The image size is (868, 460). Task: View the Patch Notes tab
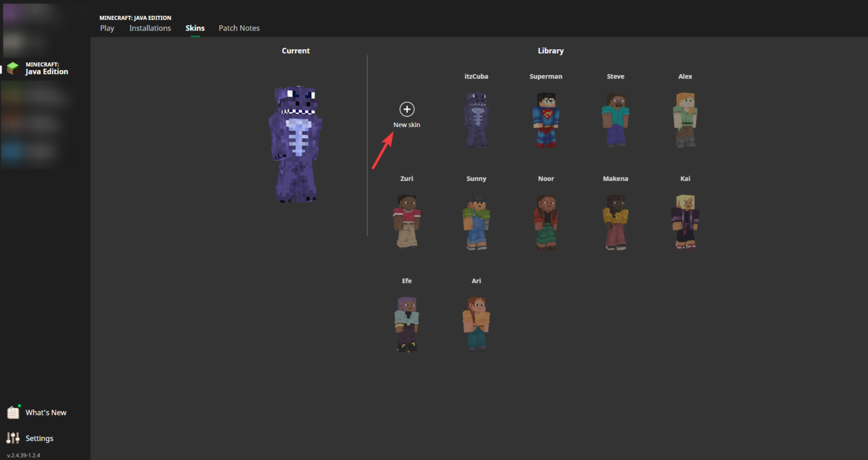[x=239, y=28]
